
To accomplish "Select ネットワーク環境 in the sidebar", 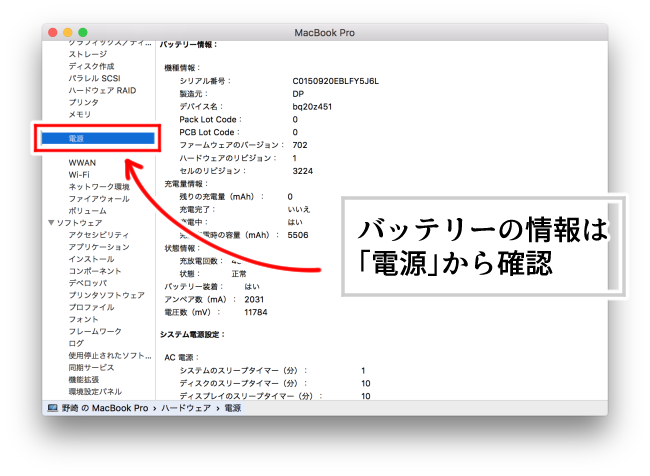I will pyautogui.click(x=99, y=187).
